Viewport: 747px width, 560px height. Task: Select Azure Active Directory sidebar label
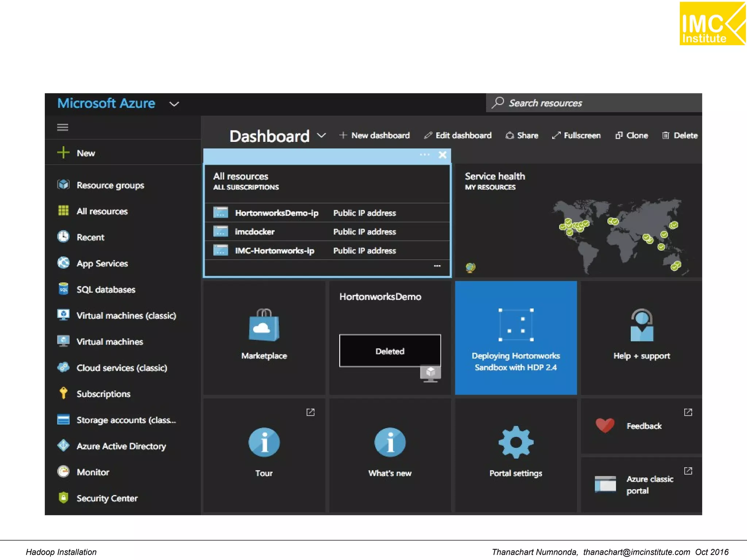(x=121, y=446)
